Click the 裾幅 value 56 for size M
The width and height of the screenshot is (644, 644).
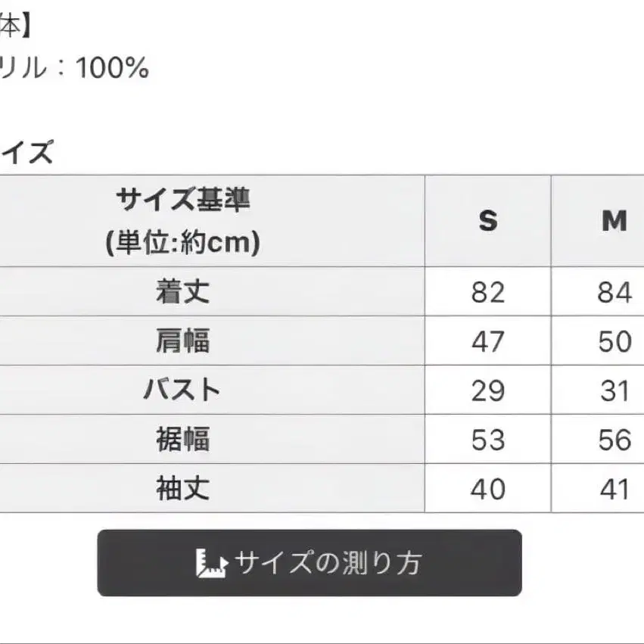click(614, 440)
